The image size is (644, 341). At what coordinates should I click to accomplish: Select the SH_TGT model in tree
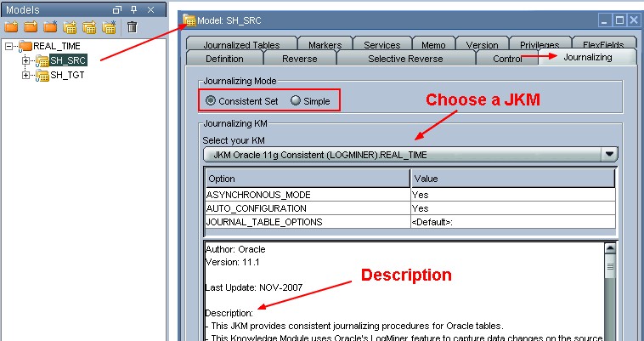tap(67, 75)
